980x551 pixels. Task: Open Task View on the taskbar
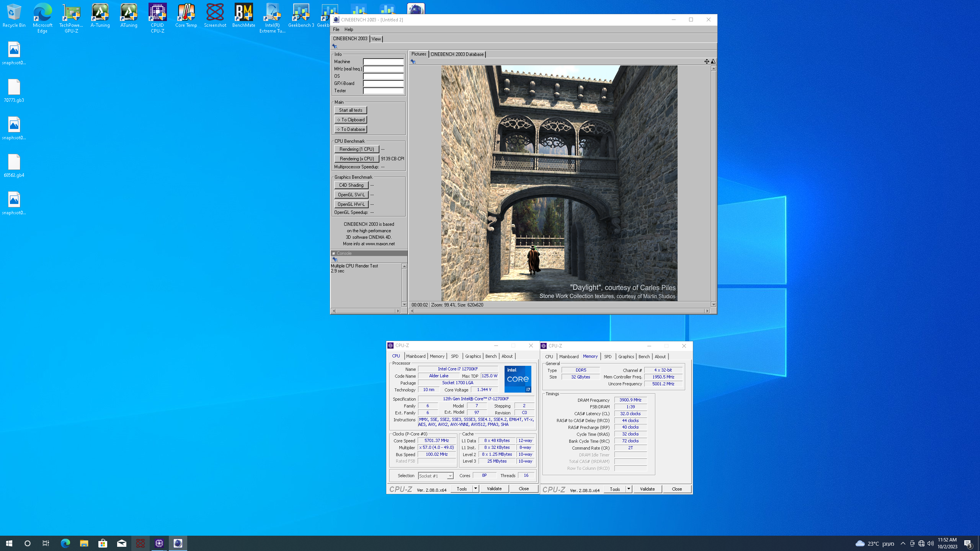click(x=46, y=543)
